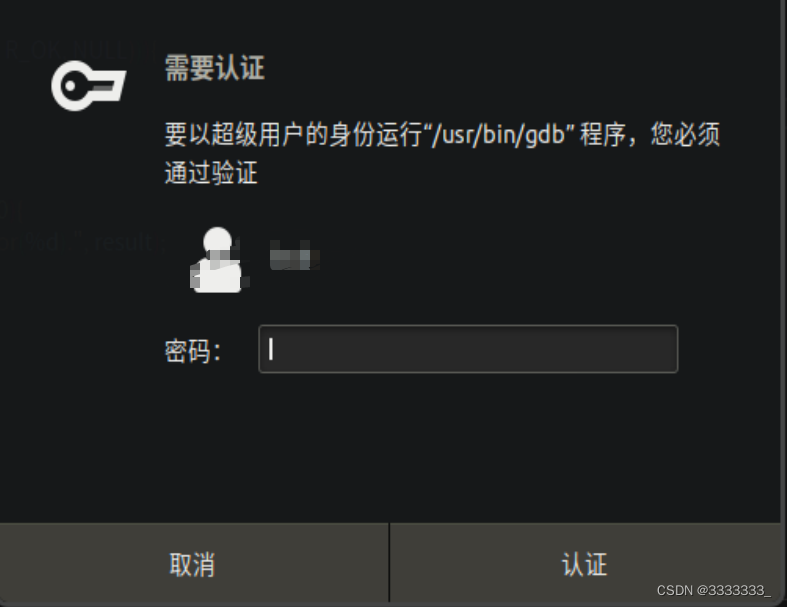The image size is (787, 607).
Task: Click the head of the user avatar
Action: 217,241
